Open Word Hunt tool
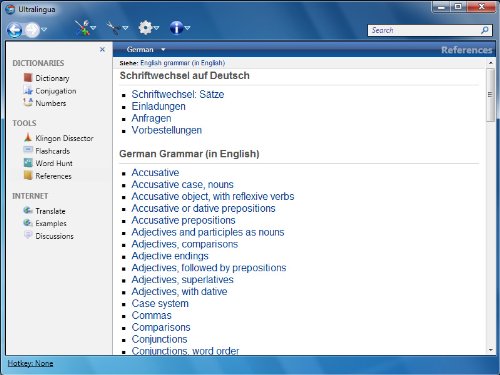This screenshot has width=500, height=375. pos(54,163)
